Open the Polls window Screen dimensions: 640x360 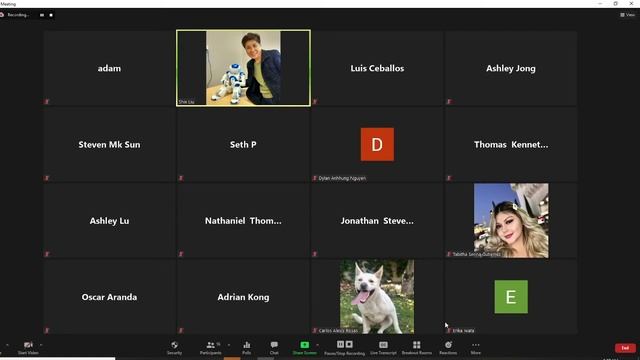pos(247,348)
